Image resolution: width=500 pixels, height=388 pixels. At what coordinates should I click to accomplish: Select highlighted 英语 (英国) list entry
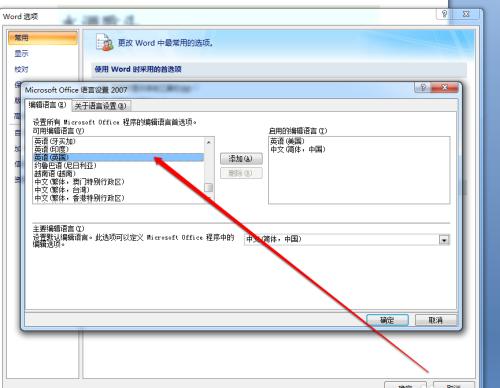[x=118, y=157]
